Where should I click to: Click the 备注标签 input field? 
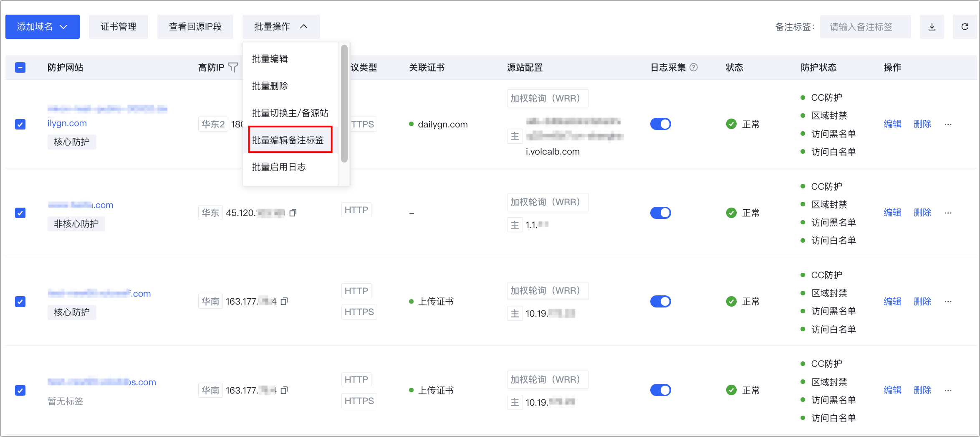click(865, 27)
